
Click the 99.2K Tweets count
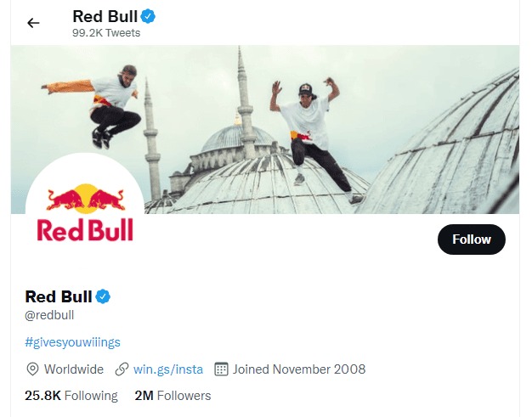pyautogui.click(x=106, y=33)
